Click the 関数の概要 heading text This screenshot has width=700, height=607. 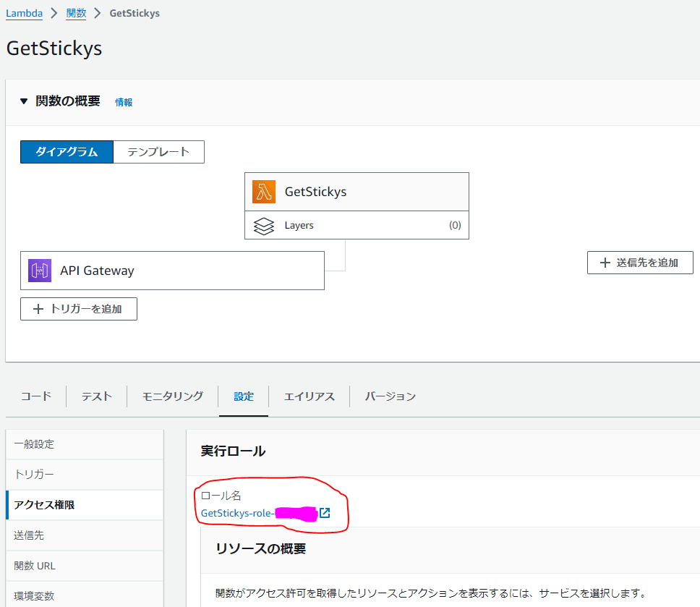68,101
